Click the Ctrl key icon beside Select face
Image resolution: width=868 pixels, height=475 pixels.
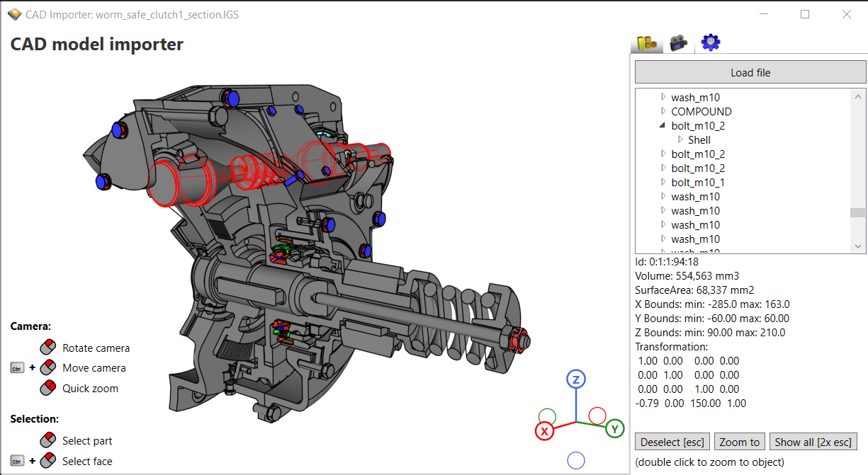click(x=16, y=461)
